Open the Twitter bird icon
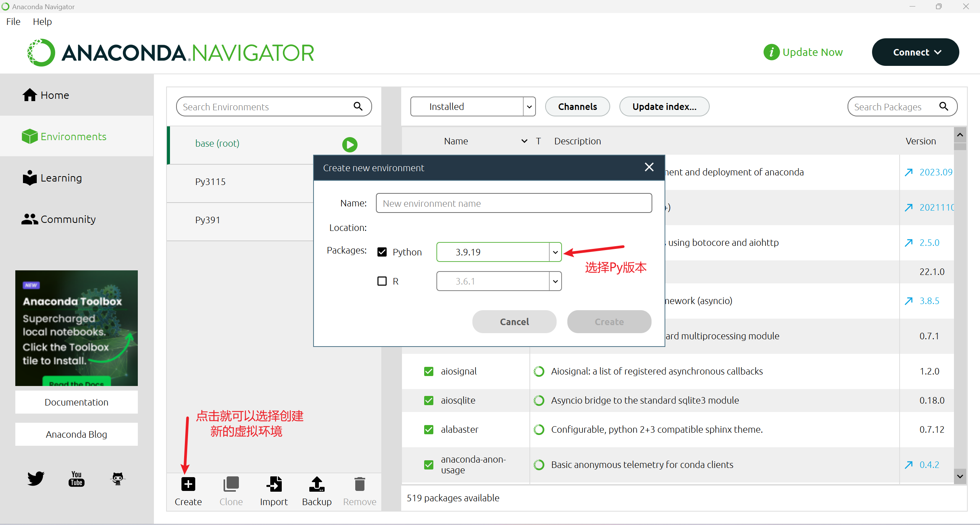 pyautogui.click(x=36, y=478)
